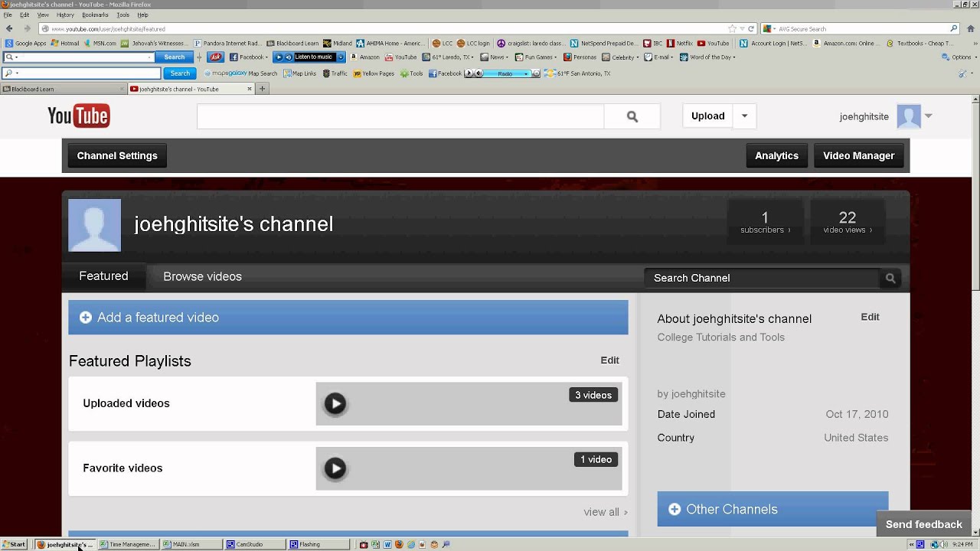
Task: Click the YouTube logo
Action: [x=79, y=116]
